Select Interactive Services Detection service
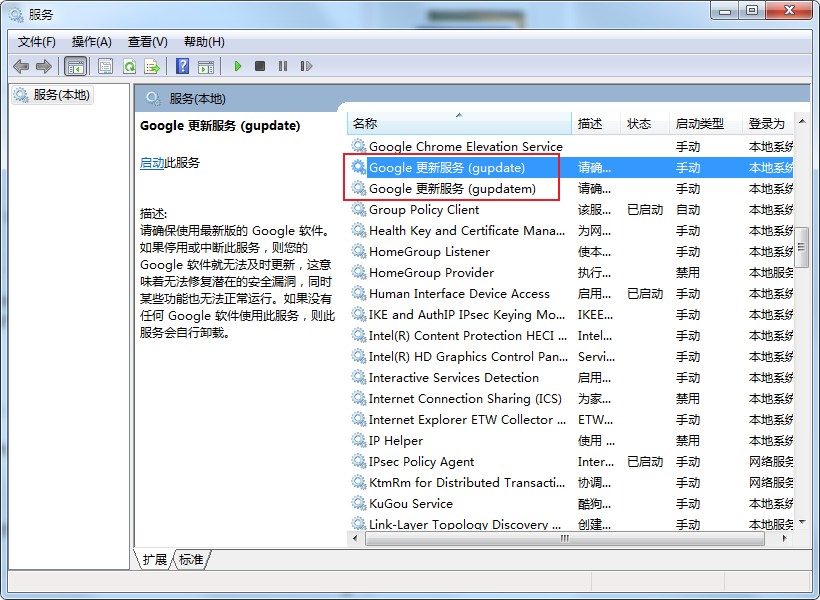 click(570, 377)
